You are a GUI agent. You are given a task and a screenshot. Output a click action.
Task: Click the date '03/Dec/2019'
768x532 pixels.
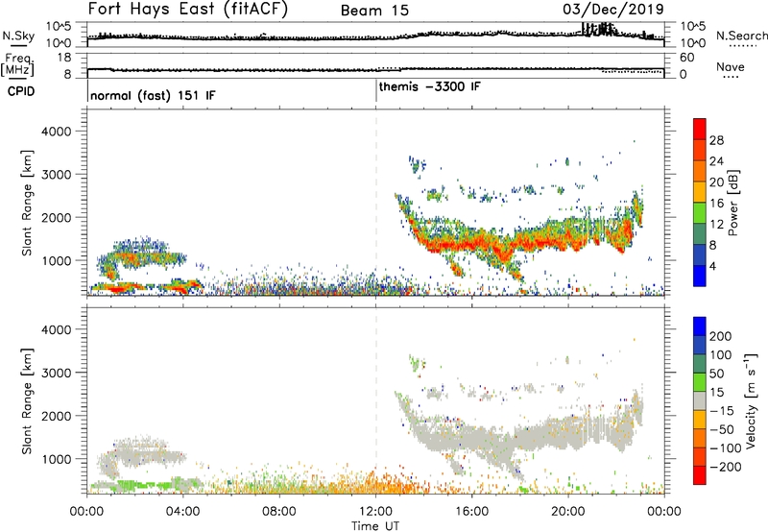pos(612,9)
